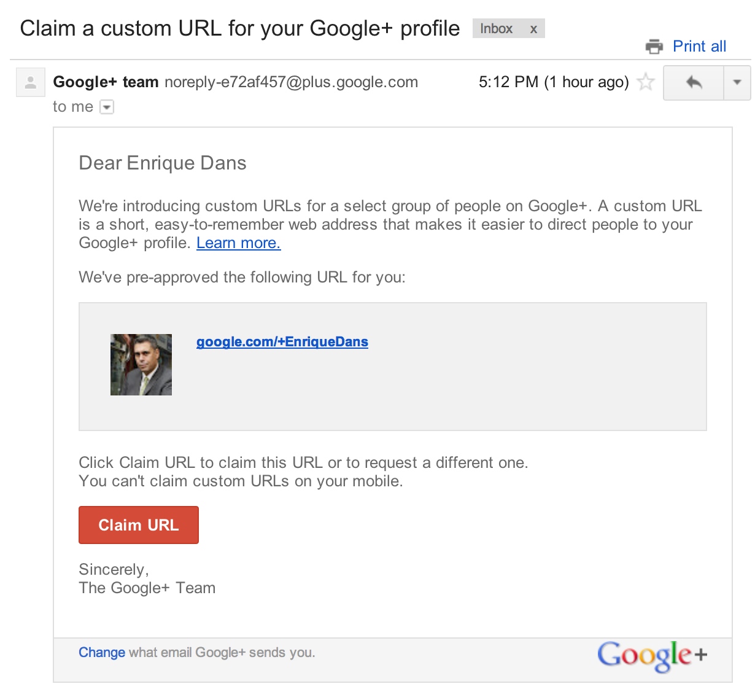The image size is (755, 700).
Task: Click the profile photo thumbnail
Action: coord(141,365)
